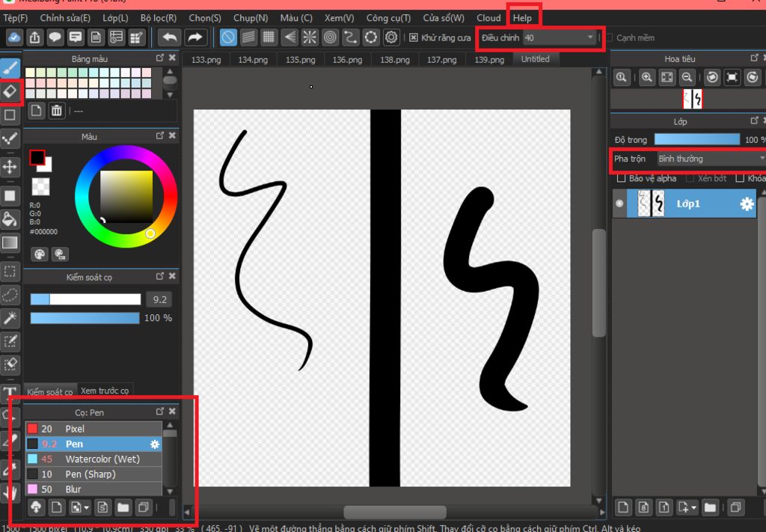Select the Magic Wand tool
The height and width of the screenshot is (532, 766).
10,318
